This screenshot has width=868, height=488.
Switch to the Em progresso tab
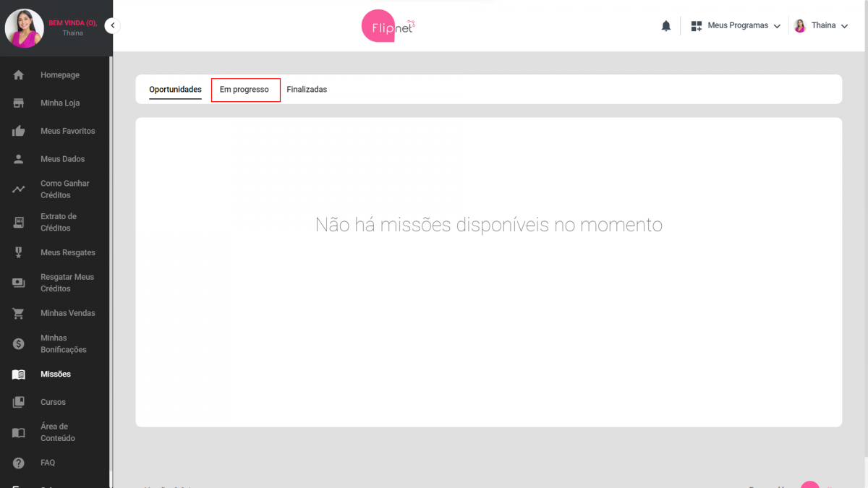(245, 90)
